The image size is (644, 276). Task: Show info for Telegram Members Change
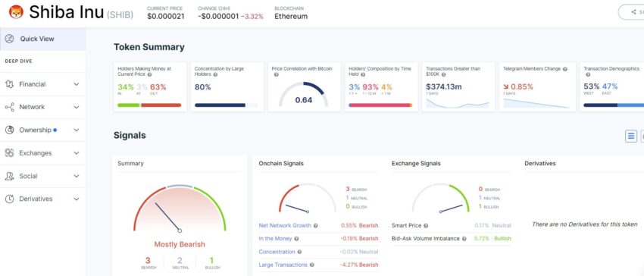click(x=565, y=69)
